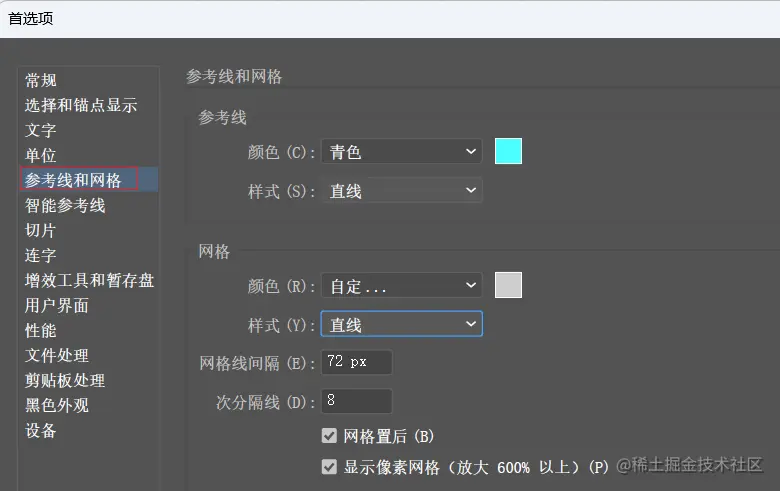Click the gray grid color swatch
Screen dimensions: 780x491
tap(508, 285)
